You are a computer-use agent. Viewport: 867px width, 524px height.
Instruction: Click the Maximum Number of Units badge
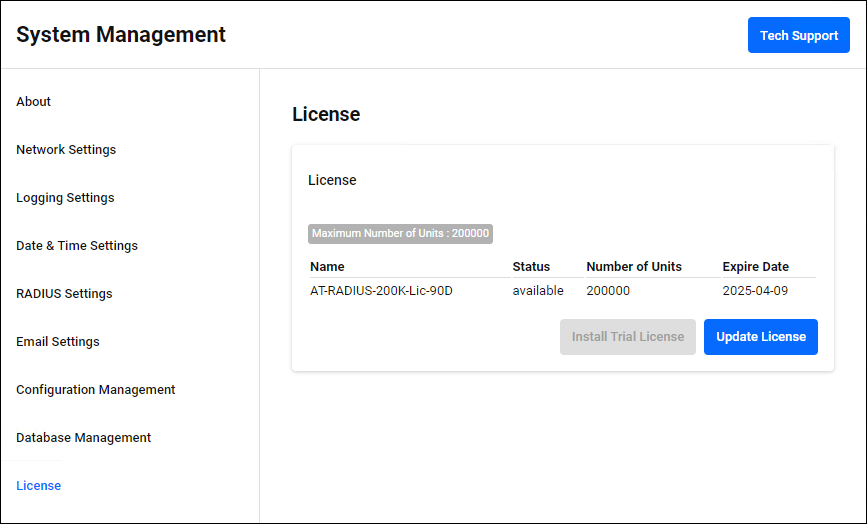400,233
